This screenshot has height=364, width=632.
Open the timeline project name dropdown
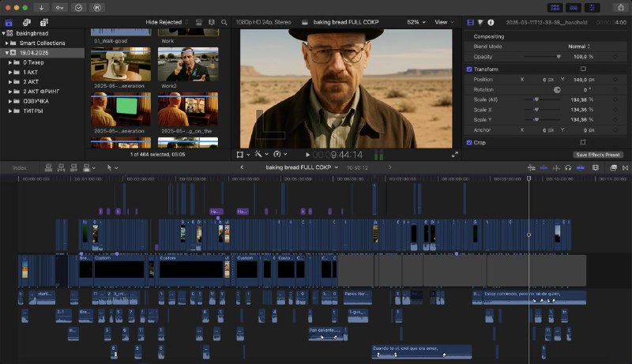pyautogui.click(x=302, y=167)
